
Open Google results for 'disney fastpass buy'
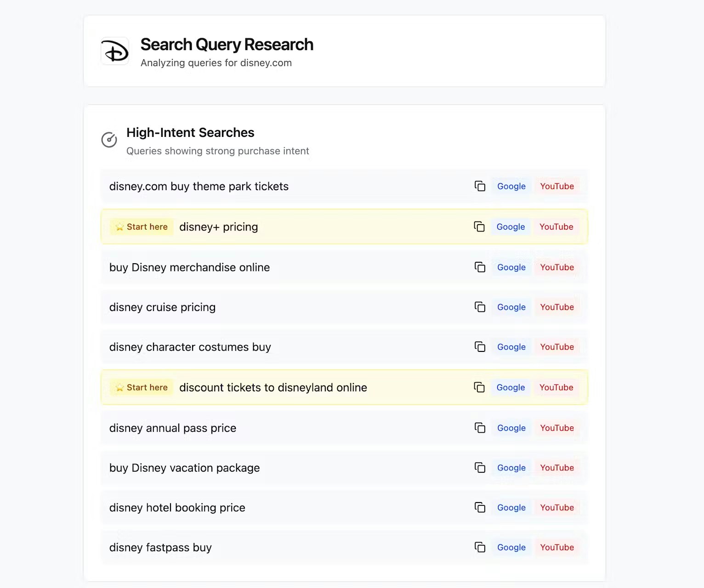[x=511, y=547]
